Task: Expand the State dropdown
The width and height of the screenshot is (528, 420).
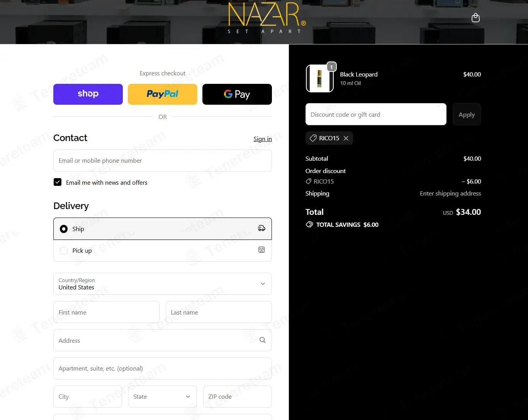Action: pyautogui.click(x=163, y=396)
